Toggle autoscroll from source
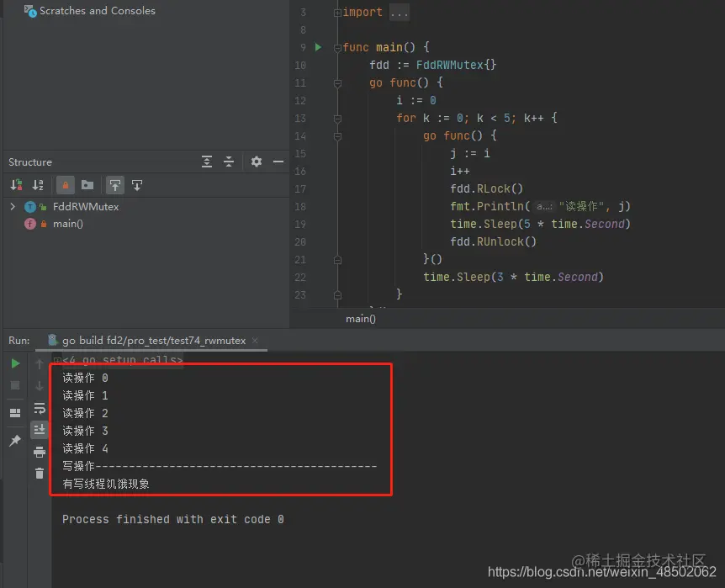Screen dimensions: 725x588 pos(137,186)
